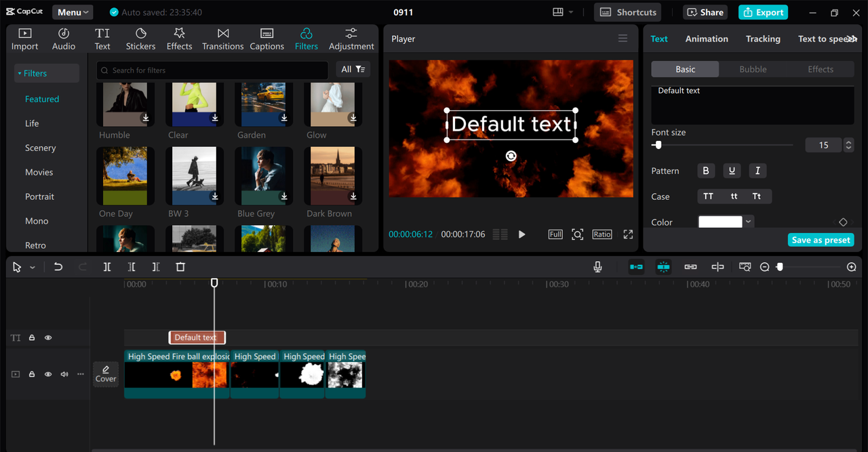This screenshot has width=868, height=452.
Task: Select the Dark Brown filter thumbnail
Action: tap(332, 176)
